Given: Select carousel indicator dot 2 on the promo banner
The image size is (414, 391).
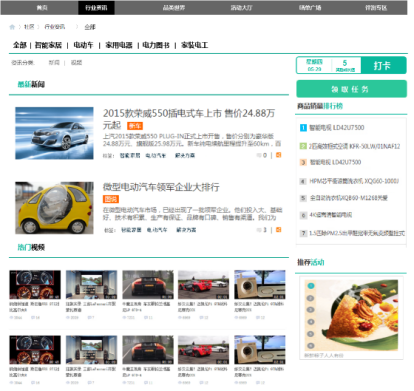Looking at the screenshot, I should (311, 298).
